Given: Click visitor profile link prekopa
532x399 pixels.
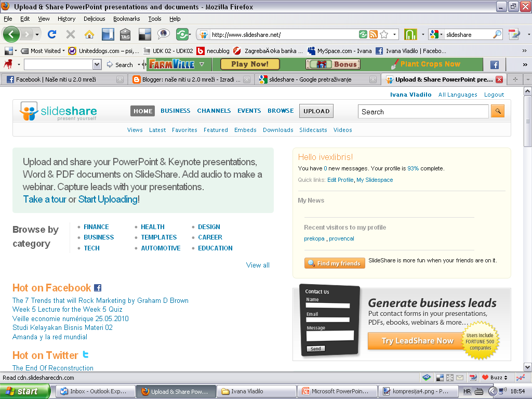Looking at the screenshot, I should pyautogui.click(x=314, y=238).
